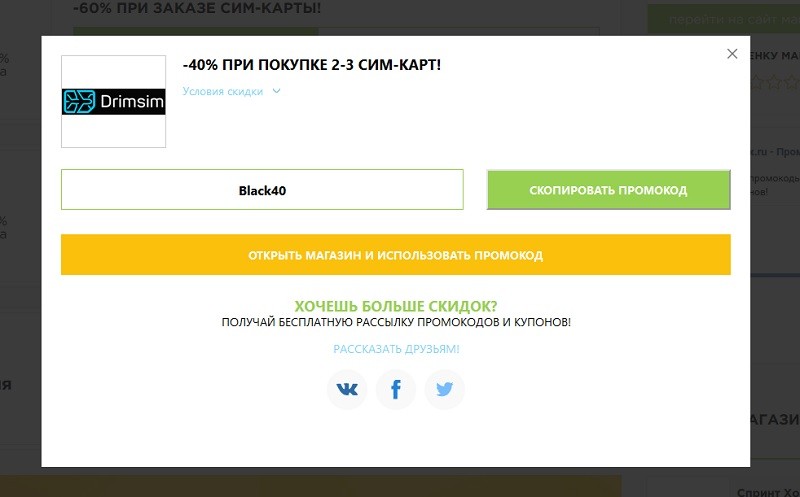Click the Рассказать друзьям! link
The width and height of the screenshot is (800, 497).
396,349
